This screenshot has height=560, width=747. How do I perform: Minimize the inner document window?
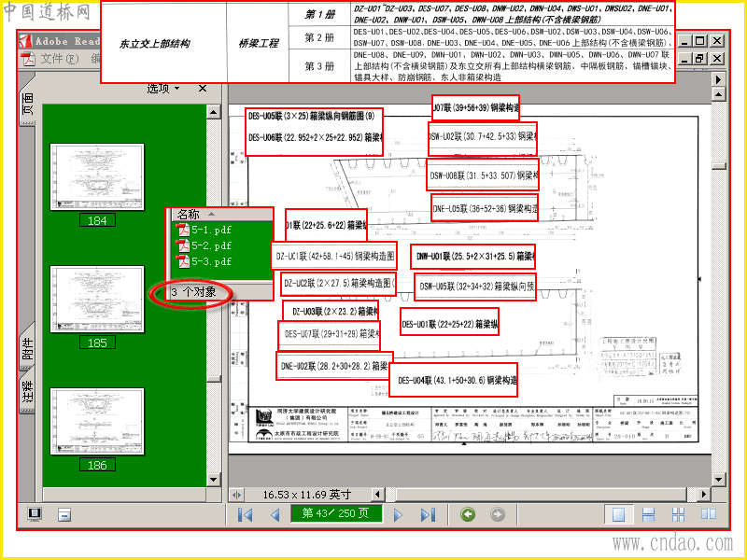click(x=684, y=59)
